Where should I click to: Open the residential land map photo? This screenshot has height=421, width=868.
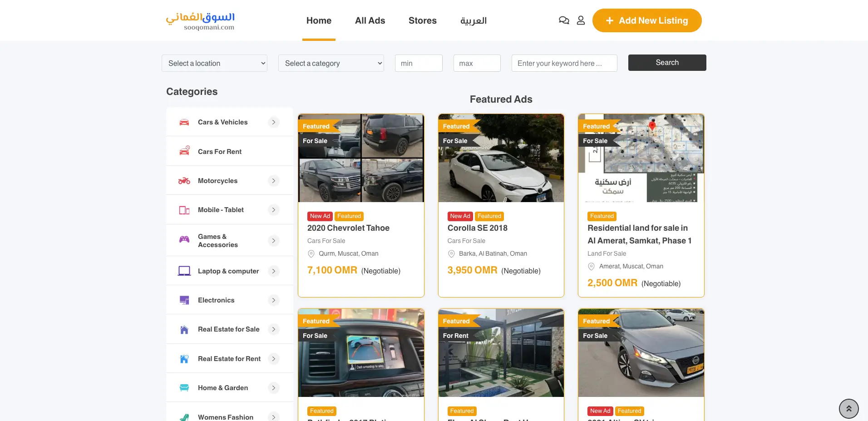[x=641, y=158]
